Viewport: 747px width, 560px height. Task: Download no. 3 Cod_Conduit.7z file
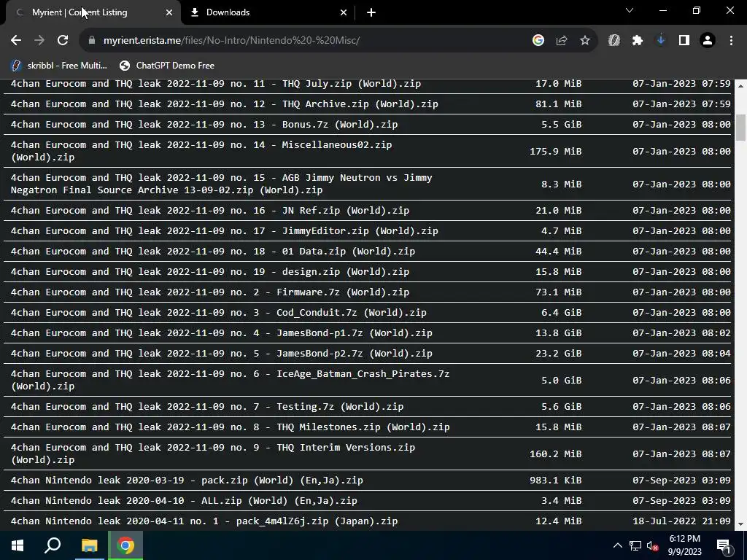point(219,313)
